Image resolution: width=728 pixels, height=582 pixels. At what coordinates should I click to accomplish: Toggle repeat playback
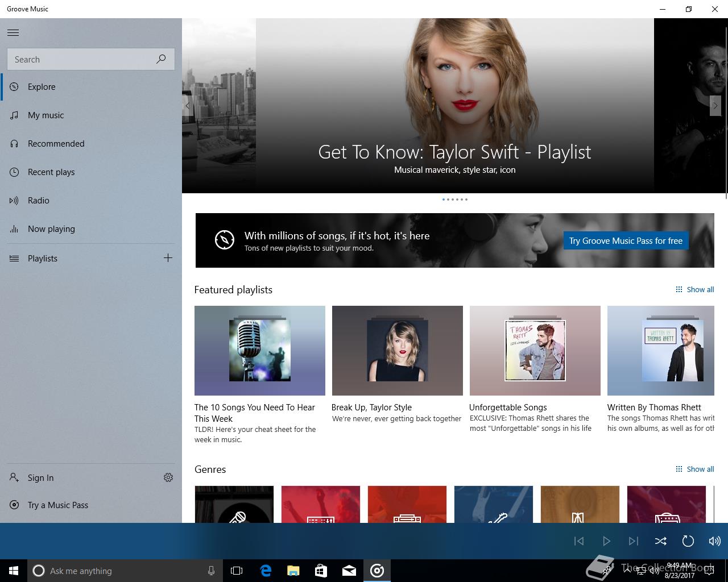pyautogui.click(x=688, y=541)
